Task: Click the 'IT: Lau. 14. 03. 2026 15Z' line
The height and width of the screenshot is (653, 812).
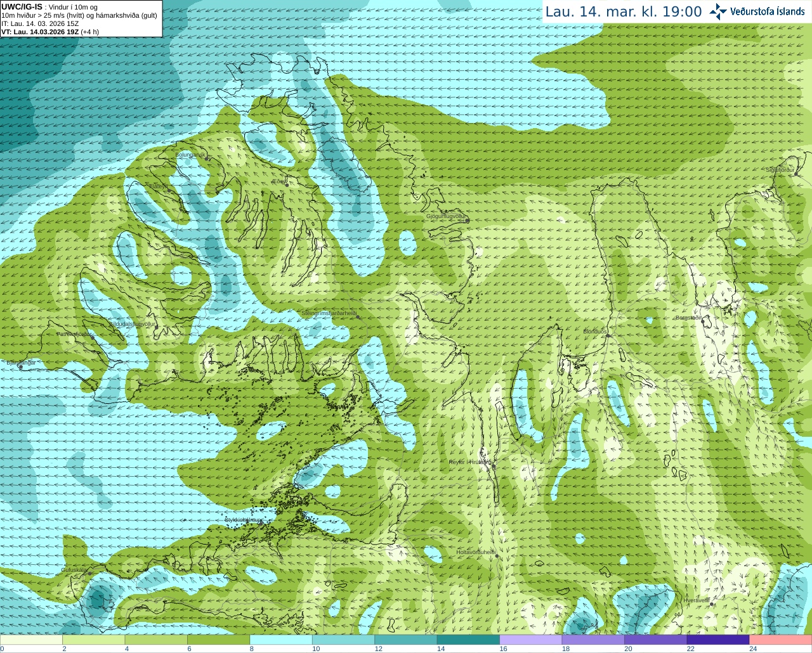Action: [x=40, y=23]
